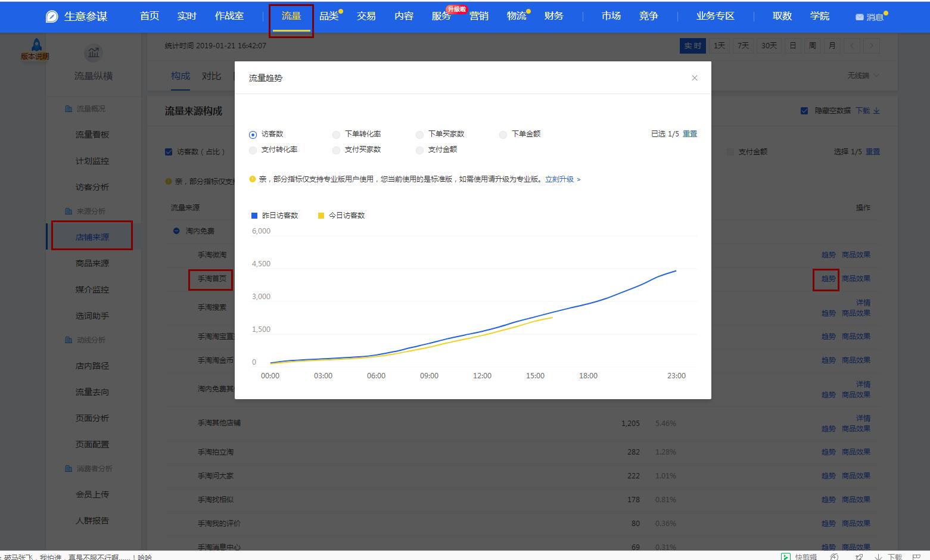The width and height of the screenshot is (930, 560).
Task: Click the right arrow next to 月
Action: [x=871, y=45]
